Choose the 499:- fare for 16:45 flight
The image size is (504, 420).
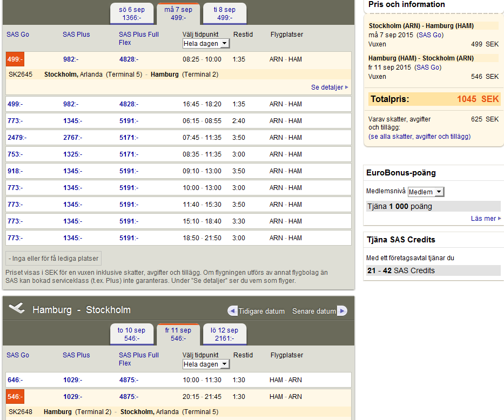point(15,104)
